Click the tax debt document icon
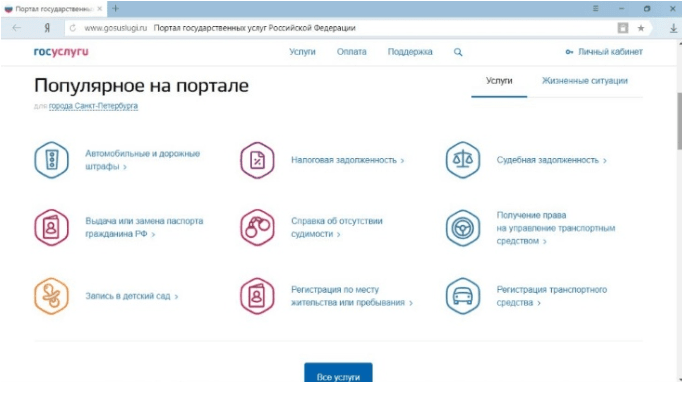This screenshot has width=687, height=393. [257, 160]
